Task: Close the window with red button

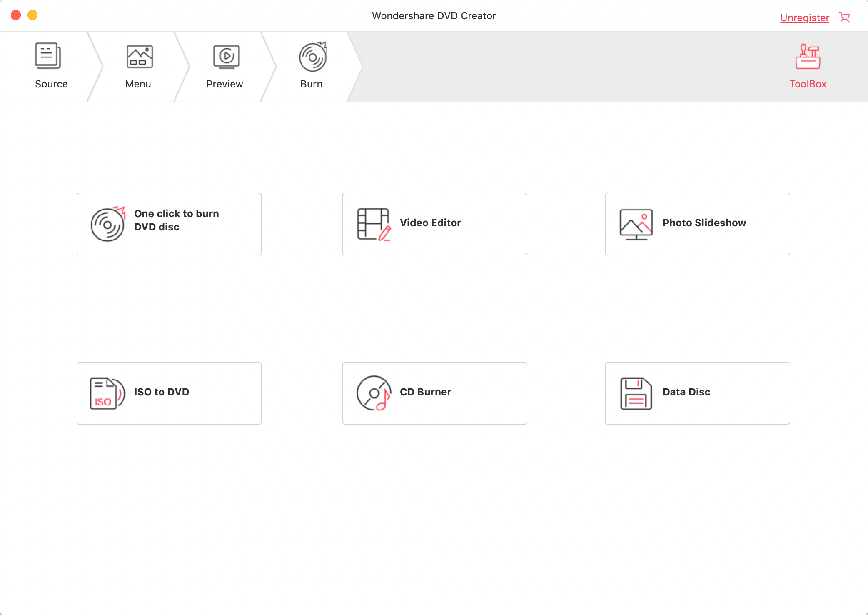Action: click(x=16, y=15)
